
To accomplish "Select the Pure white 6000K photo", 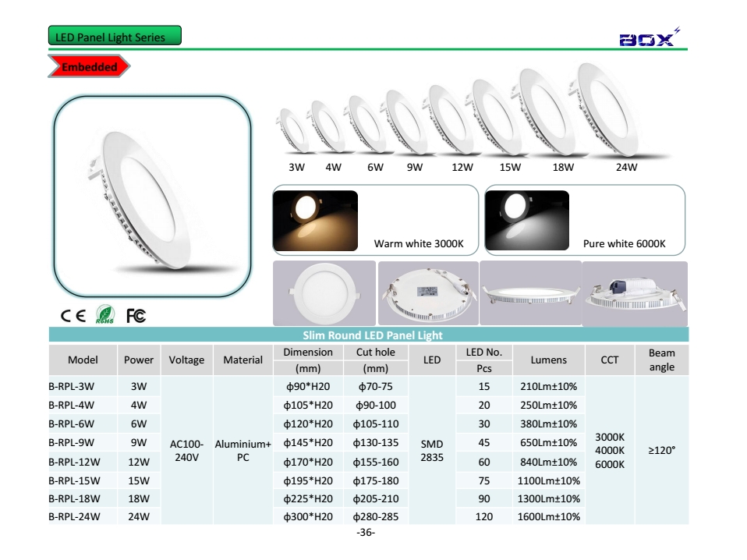I will coord(527,220).
